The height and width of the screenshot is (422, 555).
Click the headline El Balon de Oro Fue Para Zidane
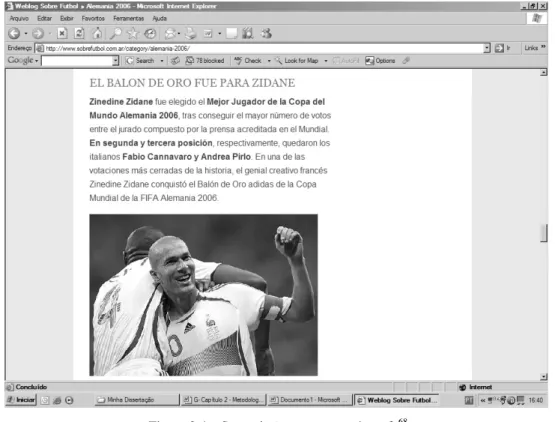[192, 83]
